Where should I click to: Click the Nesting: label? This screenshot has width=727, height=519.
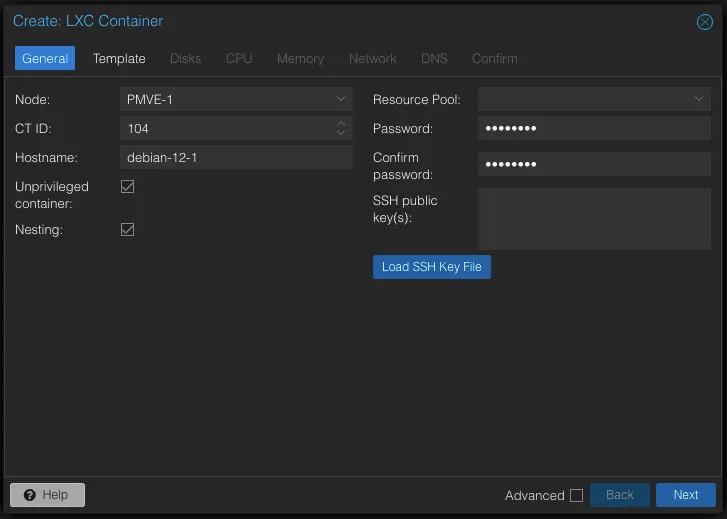point(38,230)
